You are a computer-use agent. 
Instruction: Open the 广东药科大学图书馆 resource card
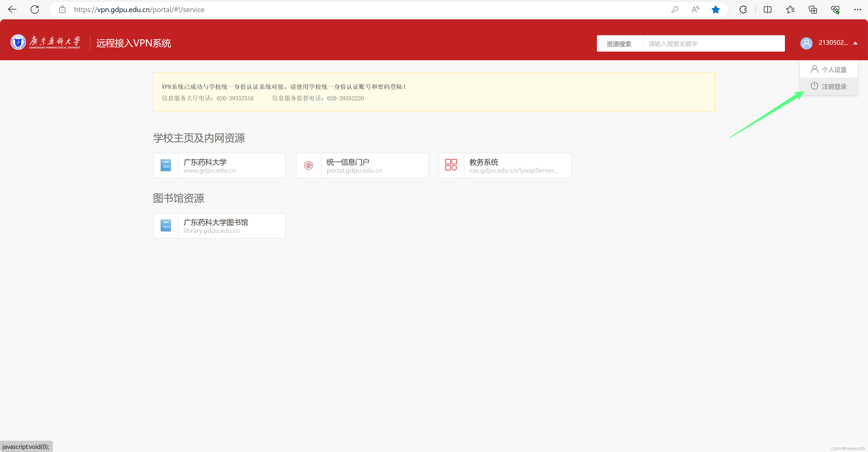[x=219, y=226]
